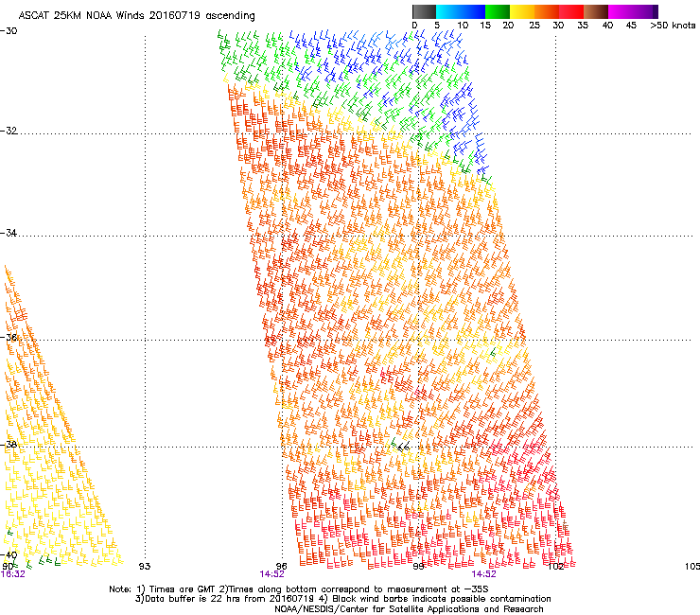Click the legend label '35'
Screen dimensions: 700x615
point(583,26)
